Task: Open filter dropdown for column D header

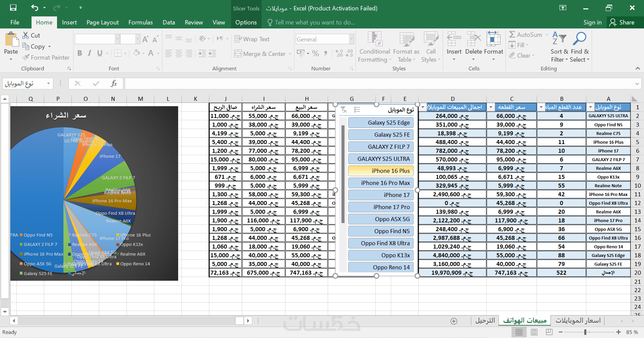Action: pyautogui.click(x=423, y=107)
